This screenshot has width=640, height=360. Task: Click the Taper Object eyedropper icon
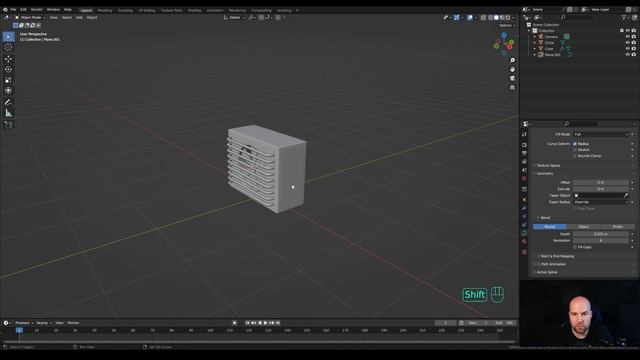626,196
